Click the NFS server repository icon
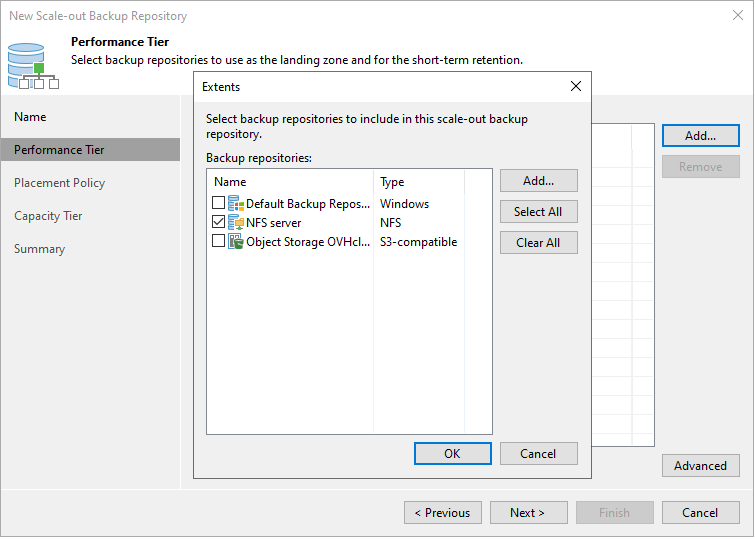 click(236, 223)
